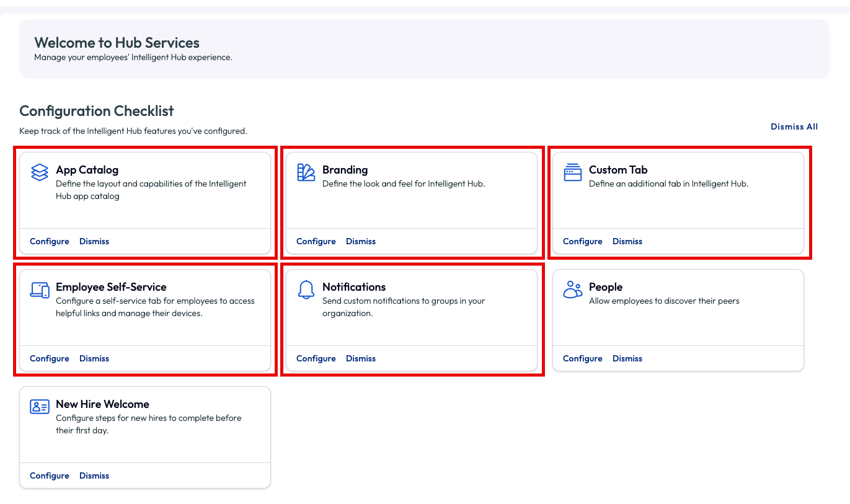Screen dimensions: 850x504
Task: Dismiss the People card
Action: coord(627,358)
